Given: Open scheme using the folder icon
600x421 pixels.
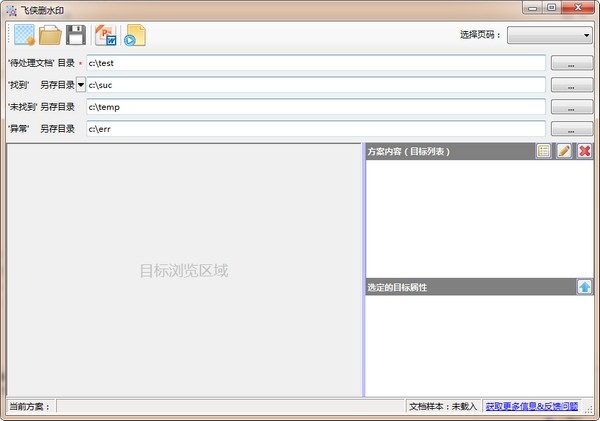Looking at the screenshot, I should point(50,35).
